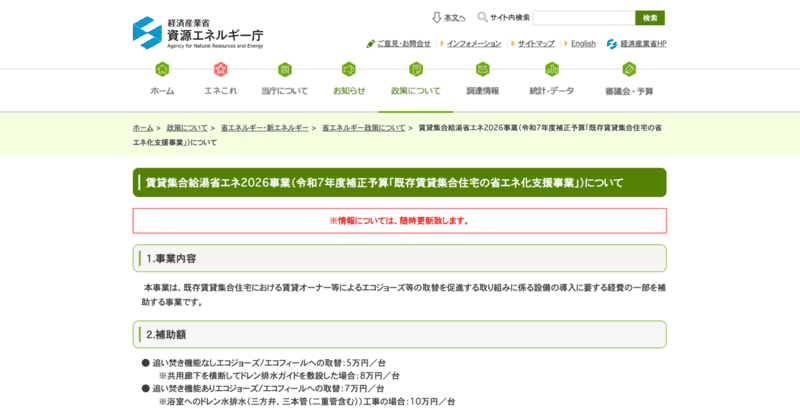
Task: Visit the 経済産業省HP link
Action: click(643, 44)
